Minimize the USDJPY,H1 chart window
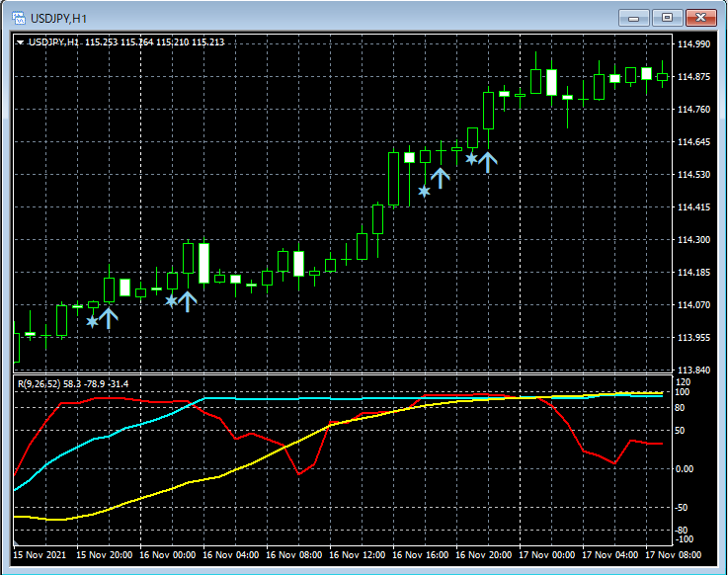This screenshot has height=575, width=728. pos(633,18)
